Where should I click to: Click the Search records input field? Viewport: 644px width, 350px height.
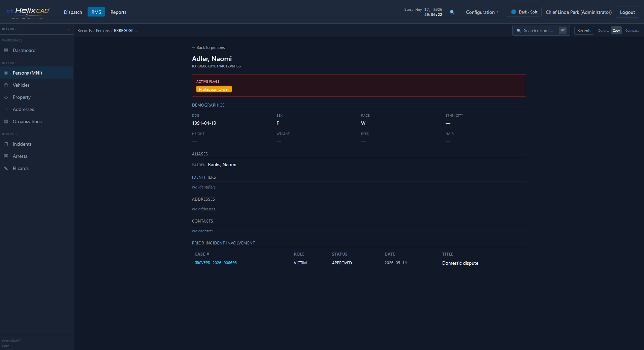click(541, 30)
